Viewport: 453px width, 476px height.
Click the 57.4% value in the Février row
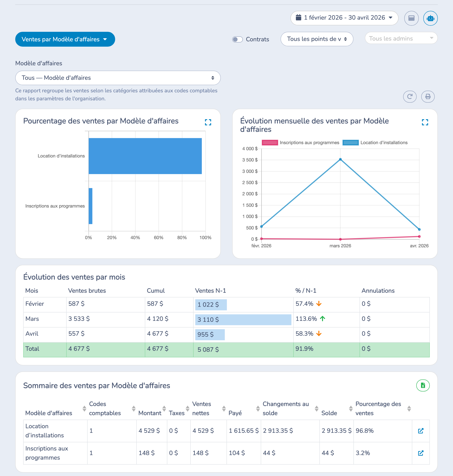[x=304, y=304]
